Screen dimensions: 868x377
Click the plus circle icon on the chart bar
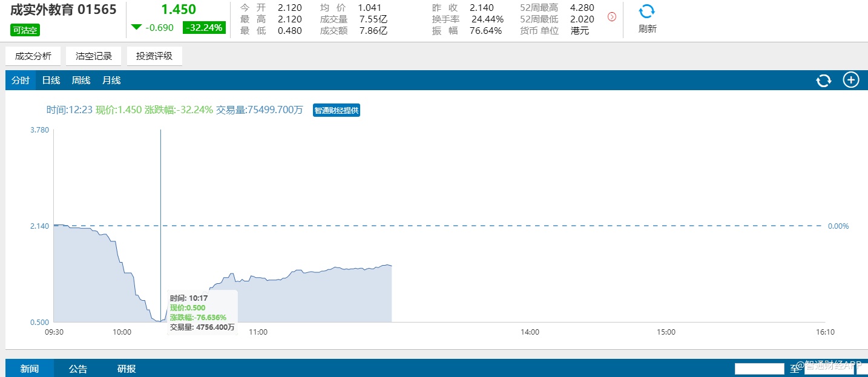851,80
